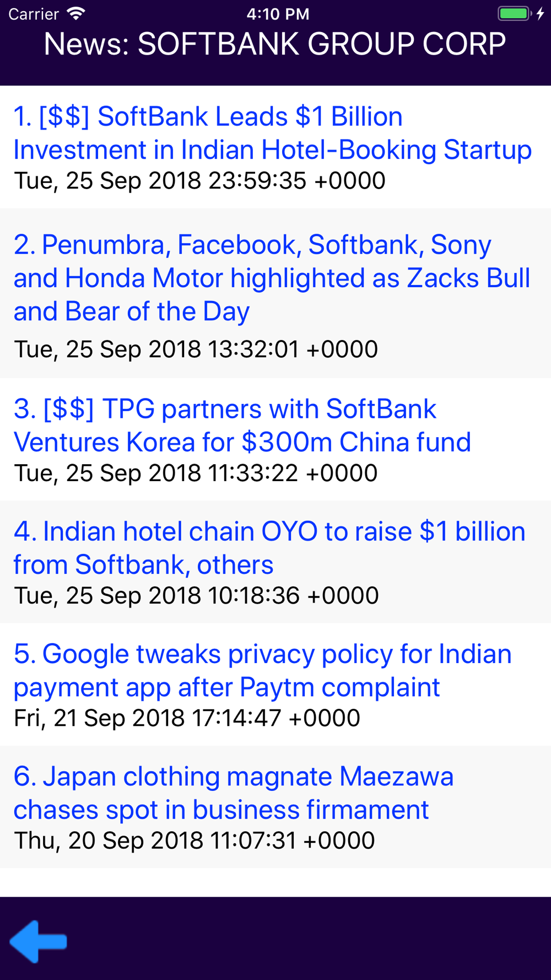Open Penumbra, Facebook, Softbank Zacks headline

[272, 278]
